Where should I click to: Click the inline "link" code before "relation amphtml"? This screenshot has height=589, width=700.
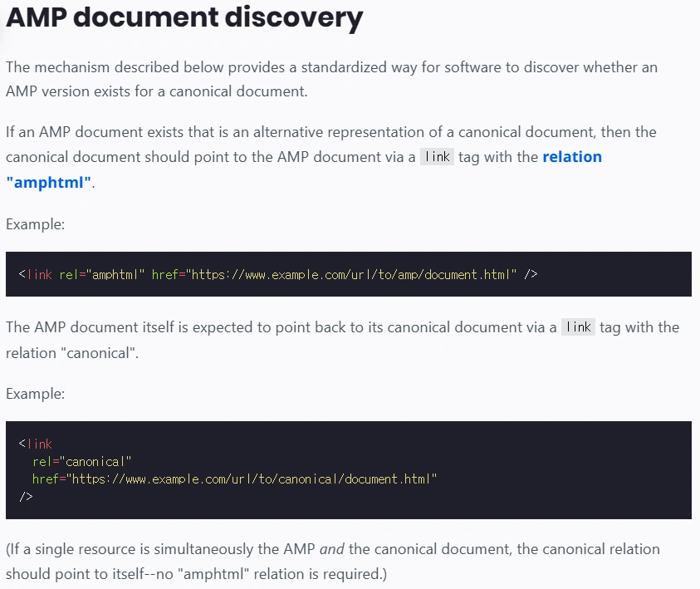tap(437, 157)
